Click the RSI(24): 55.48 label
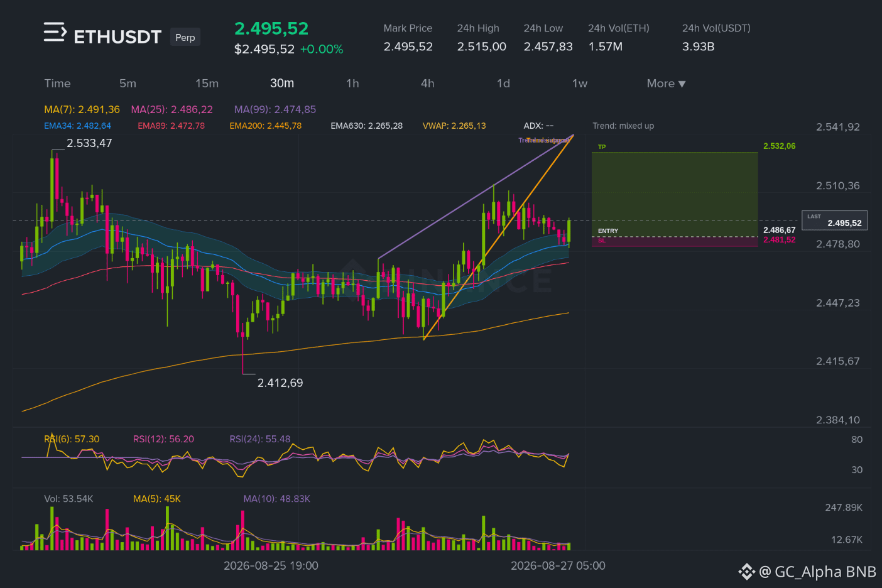This screenshot has width=882, height=588. tap(260, 439)
